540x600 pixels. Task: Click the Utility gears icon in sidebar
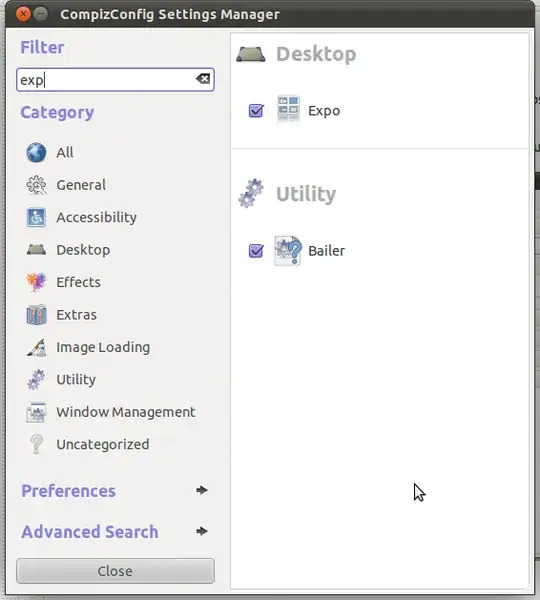36,380
